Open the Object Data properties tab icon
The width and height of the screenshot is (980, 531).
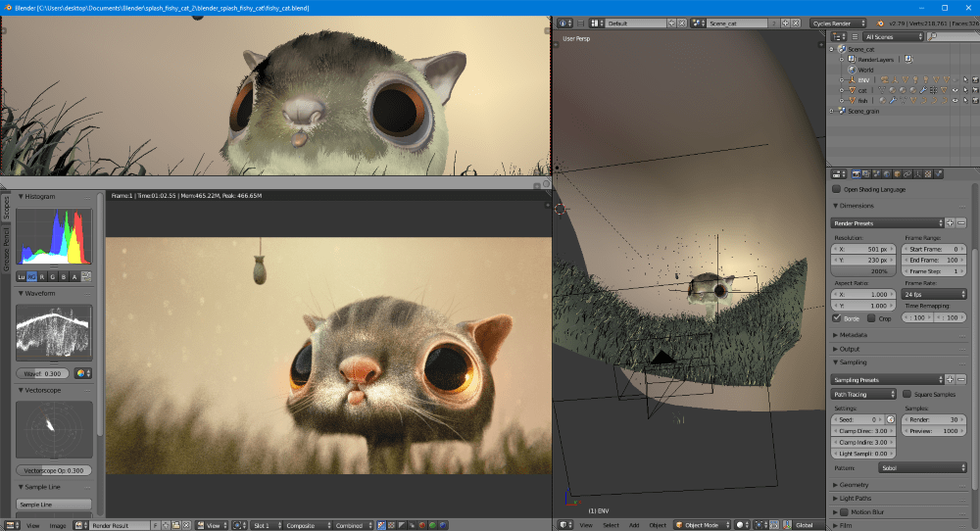[917, 174]
